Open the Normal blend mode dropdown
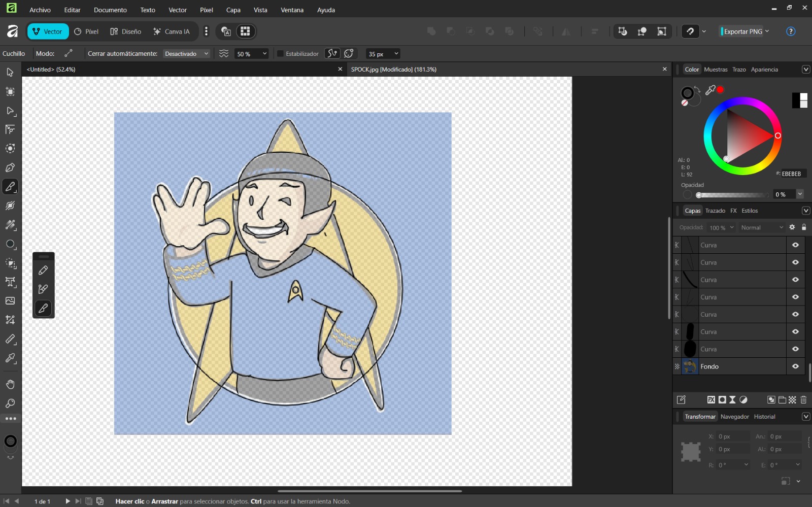The height and width of the screenshot is (507, 812). coord(761,227)
